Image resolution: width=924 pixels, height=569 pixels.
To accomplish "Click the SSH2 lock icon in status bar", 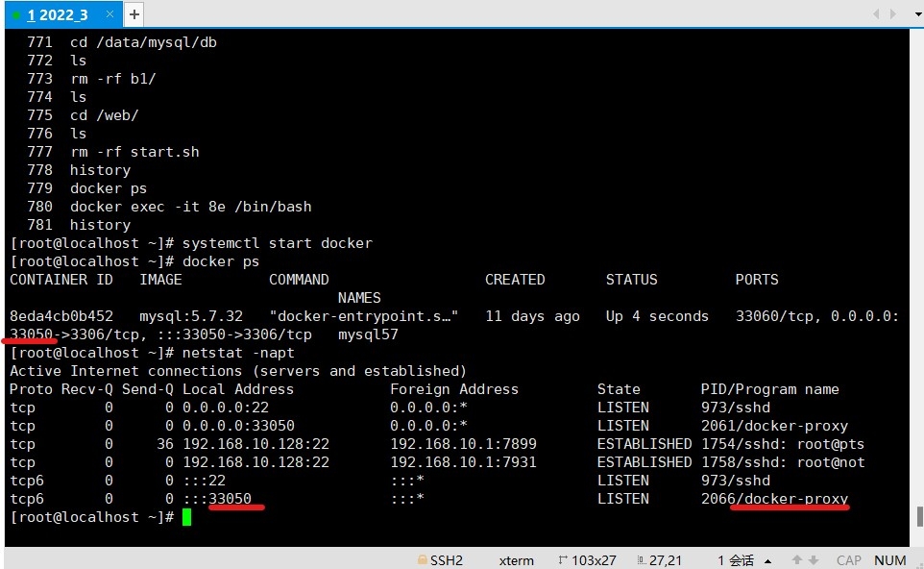I will 422,560.
